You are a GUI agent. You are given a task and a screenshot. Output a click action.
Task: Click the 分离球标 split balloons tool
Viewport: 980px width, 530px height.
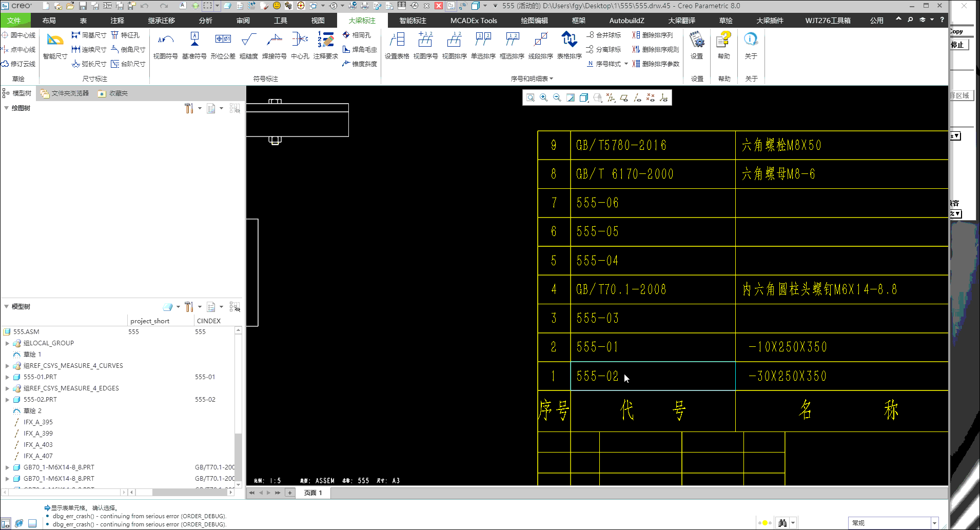pyautogui.click(x=604, y=49)
